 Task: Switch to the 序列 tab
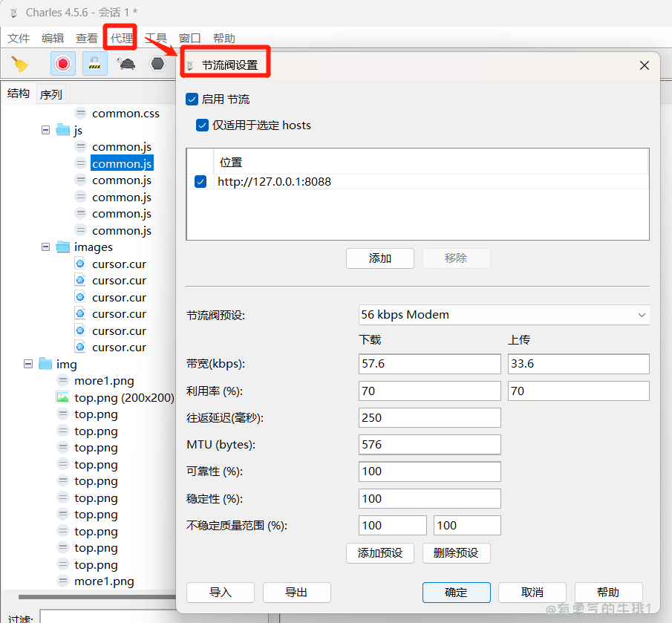[x=51, y=94]
